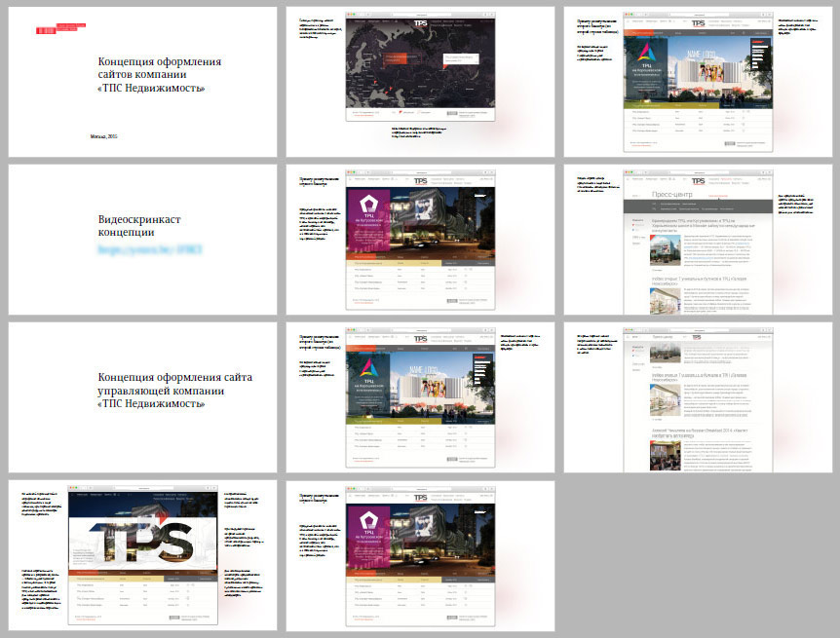840x638 pixels.
Task: Click the orange tooltip on the Russia map
Action: coord(398,61)
